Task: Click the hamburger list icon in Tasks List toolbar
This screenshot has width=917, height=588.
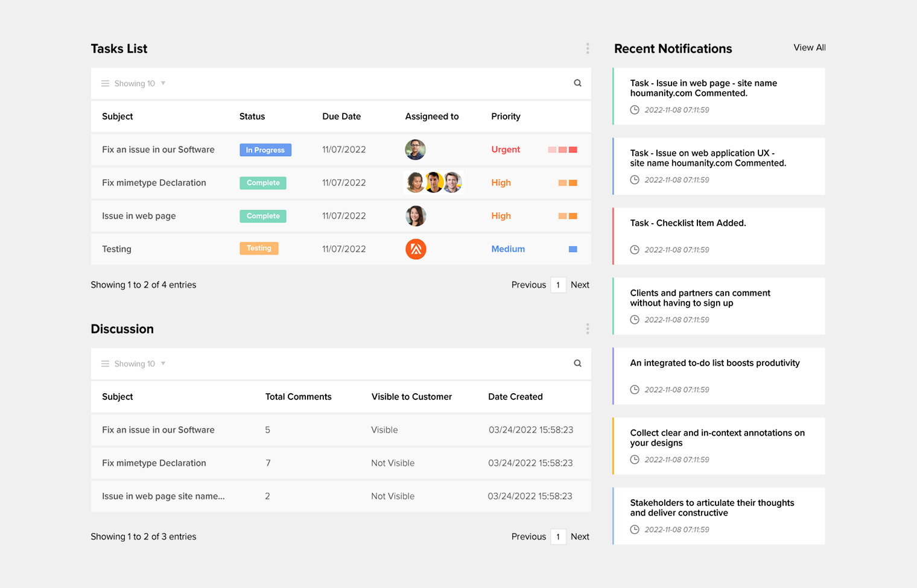Action: click(105, 84)
